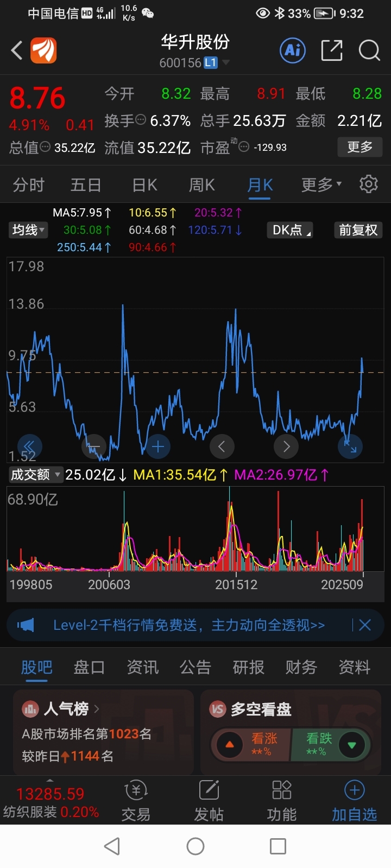
Task: Tap the turnover rate info icon
Action: tap(140, 120)
